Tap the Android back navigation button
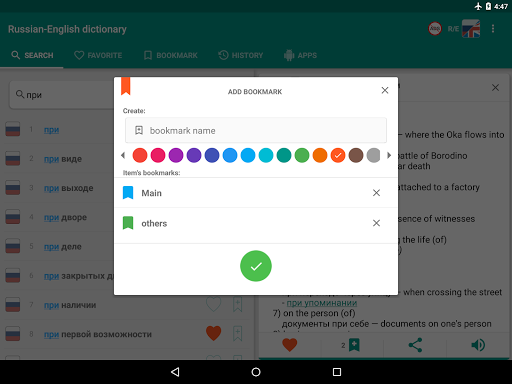The image size is (512, 384). [x=175, y=372]
